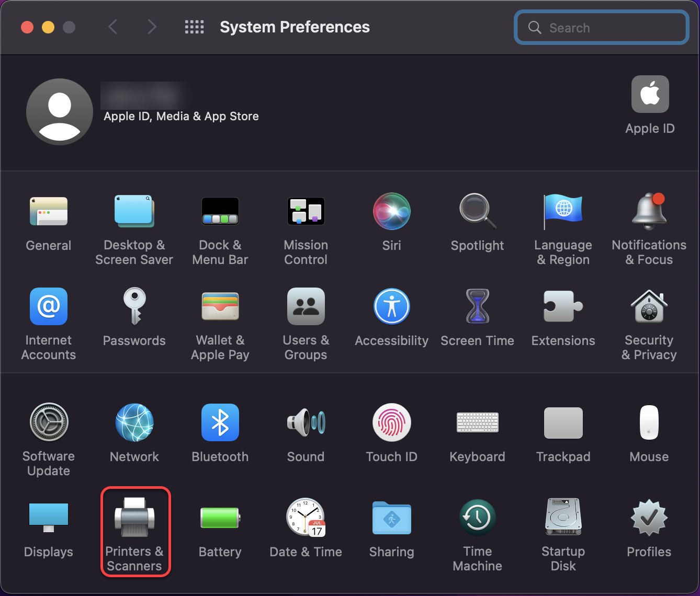This screenshot has height=596, width=700.
Task: Minimize window with the yellow button
Action: [48, 27]
